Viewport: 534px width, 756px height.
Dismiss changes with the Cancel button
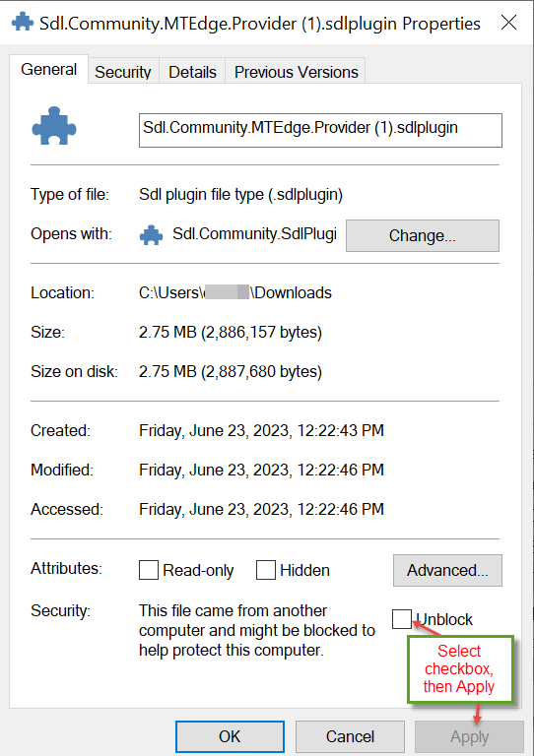coord(350,736)
